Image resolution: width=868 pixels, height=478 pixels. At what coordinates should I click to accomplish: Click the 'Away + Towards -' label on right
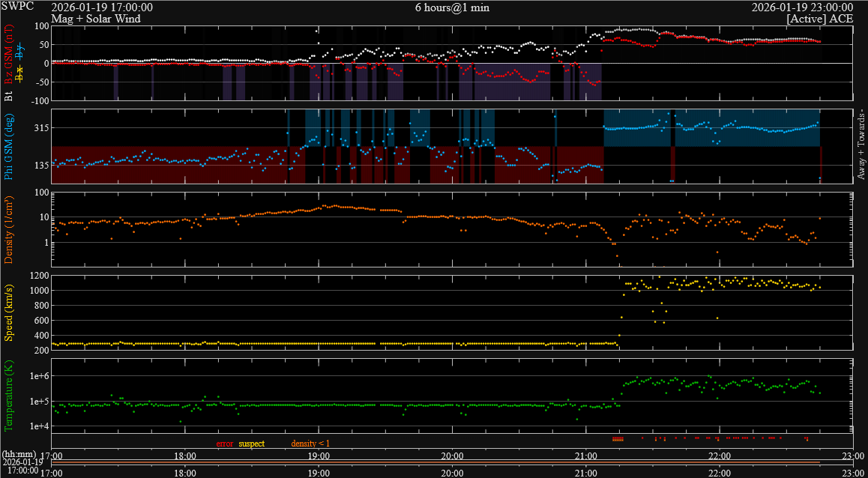point(861,144)
